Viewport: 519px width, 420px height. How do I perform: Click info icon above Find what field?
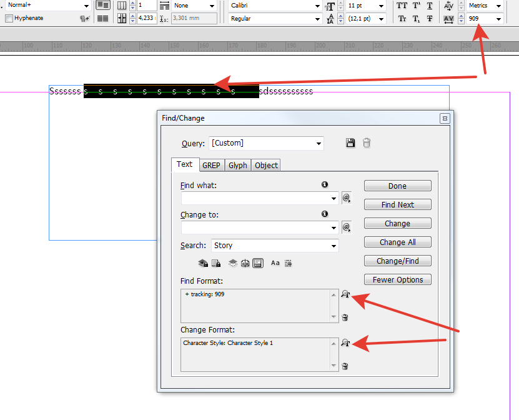[325, 184]
